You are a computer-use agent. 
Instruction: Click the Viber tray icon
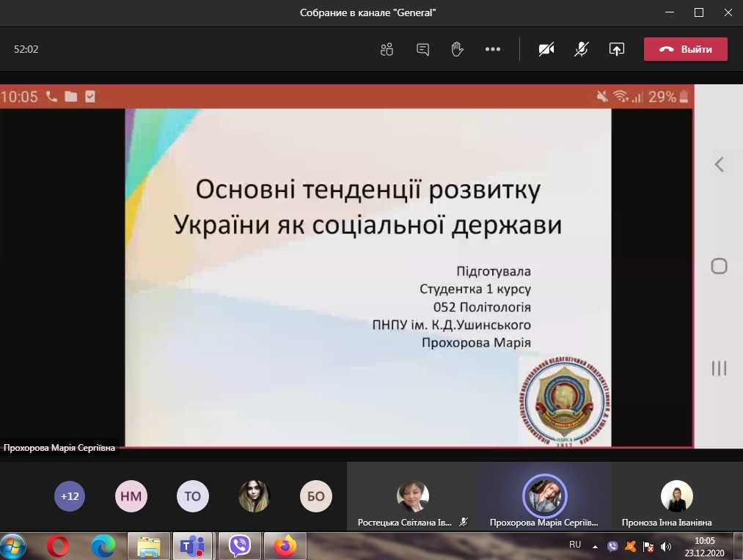tap(612, 547)
